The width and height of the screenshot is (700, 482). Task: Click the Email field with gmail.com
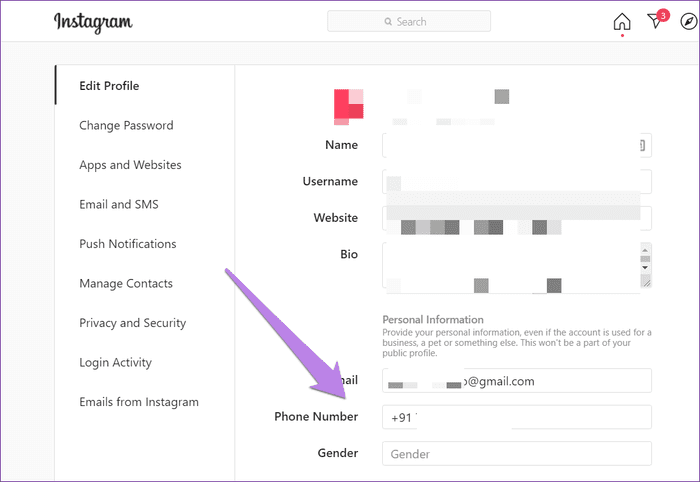(517, 381)
